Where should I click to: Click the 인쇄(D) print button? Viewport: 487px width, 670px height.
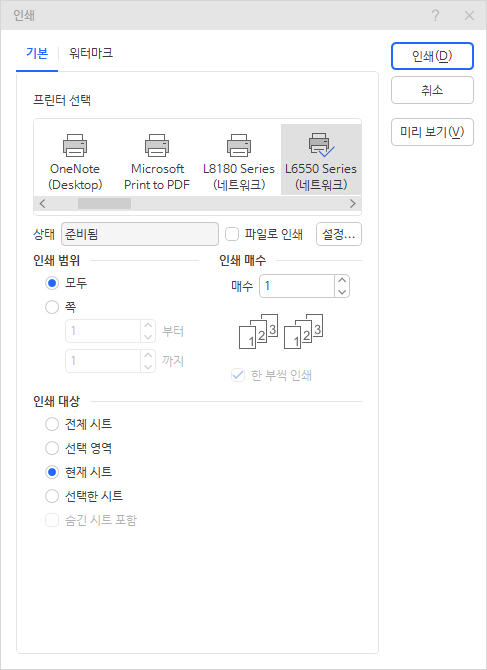tap(432, 56)
